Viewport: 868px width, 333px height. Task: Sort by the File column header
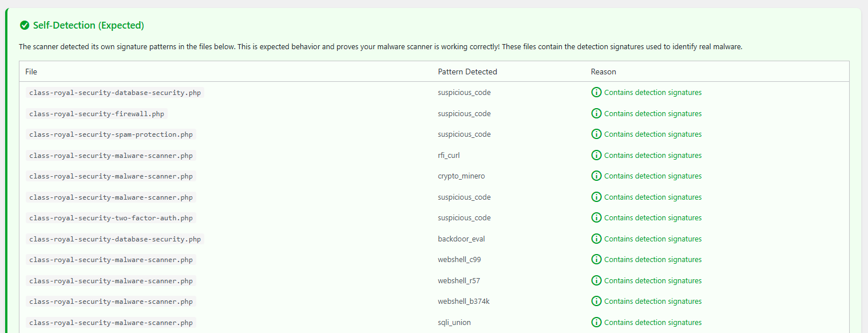point(31,72)
